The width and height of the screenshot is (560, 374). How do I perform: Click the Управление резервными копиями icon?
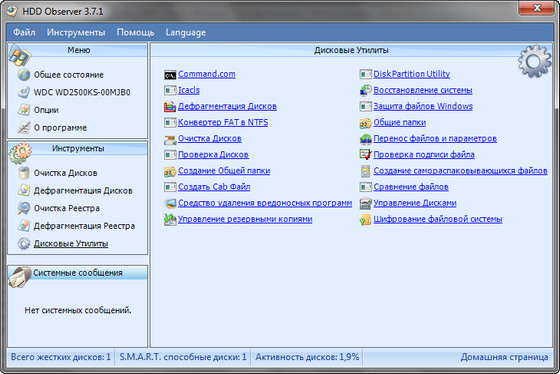point(170,219)
